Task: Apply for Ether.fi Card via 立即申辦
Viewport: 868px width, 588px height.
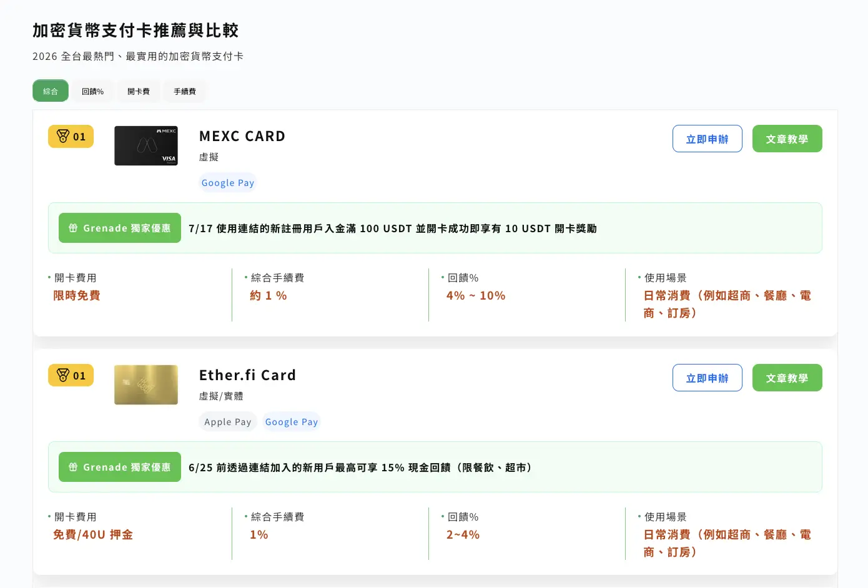Action: [707, 378]
